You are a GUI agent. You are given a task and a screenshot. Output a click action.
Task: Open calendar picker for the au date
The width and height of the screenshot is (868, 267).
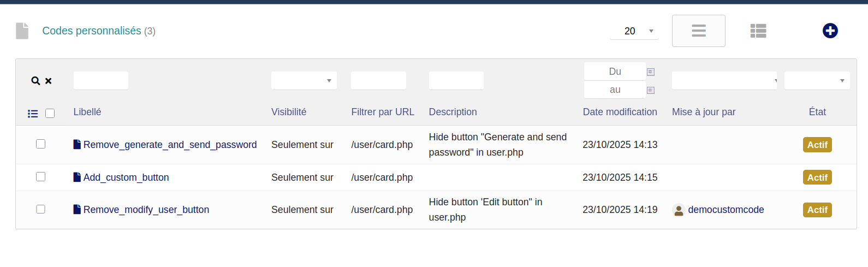(x=651, y=90)
